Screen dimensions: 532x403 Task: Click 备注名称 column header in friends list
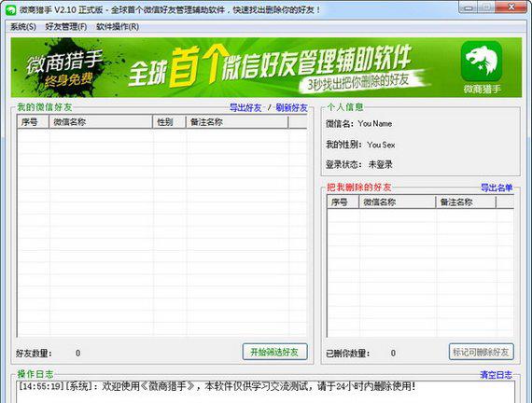[237, 122]
